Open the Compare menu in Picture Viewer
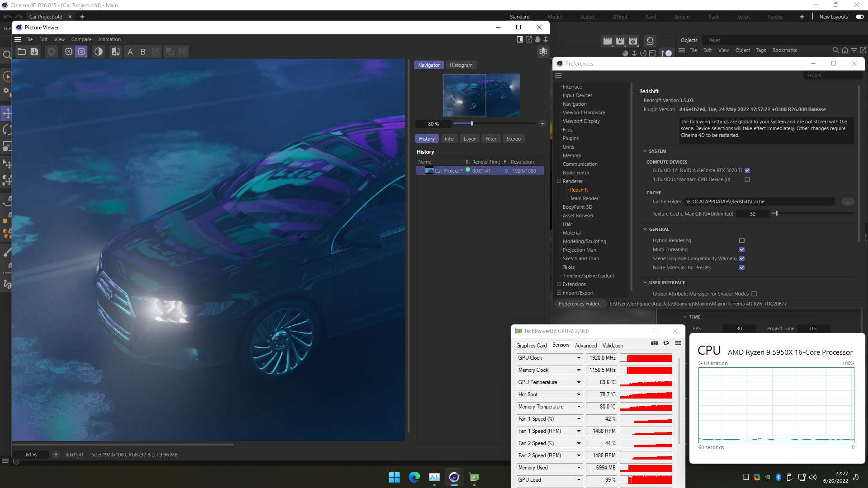Screen dimensions: 868x488 click(81, 39)
